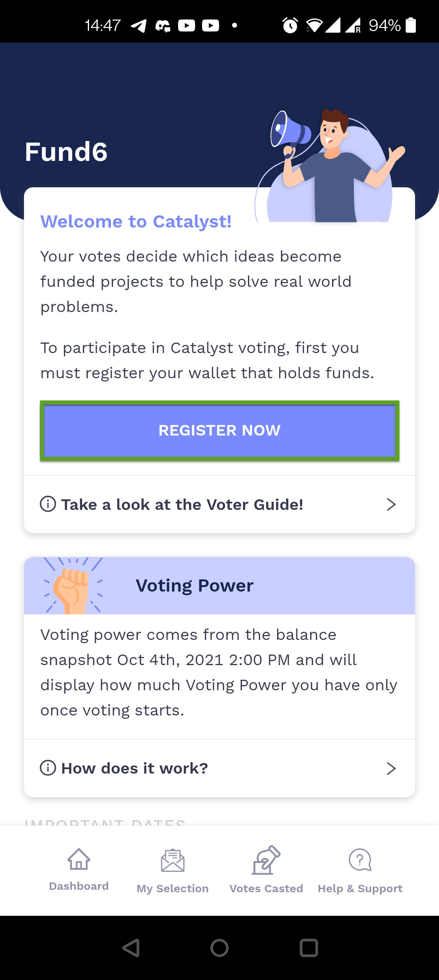Open the How does it work? link
The height and width of the screenshot is (980, 439).
pyautogui.click(x=135, y=768)
